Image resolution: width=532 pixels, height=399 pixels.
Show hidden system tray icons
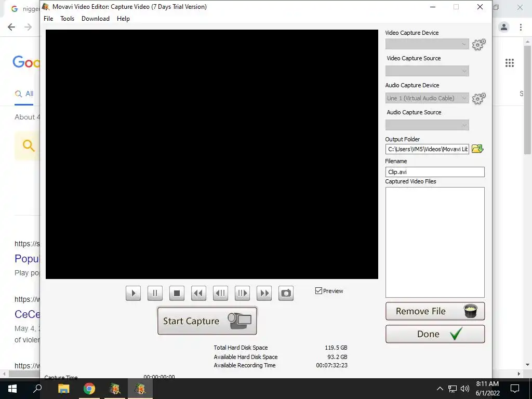point(440,389)
